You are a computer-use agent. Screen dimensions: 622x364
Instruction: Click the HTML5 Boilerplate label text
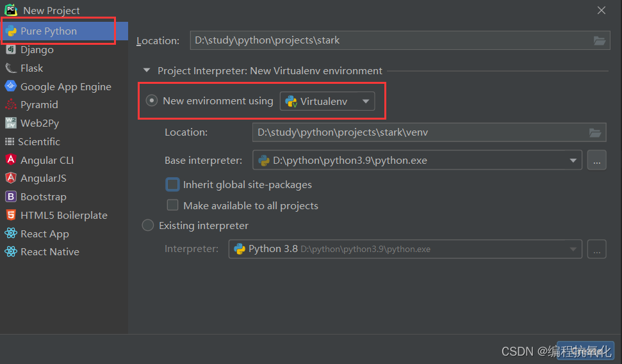[64, 215]
